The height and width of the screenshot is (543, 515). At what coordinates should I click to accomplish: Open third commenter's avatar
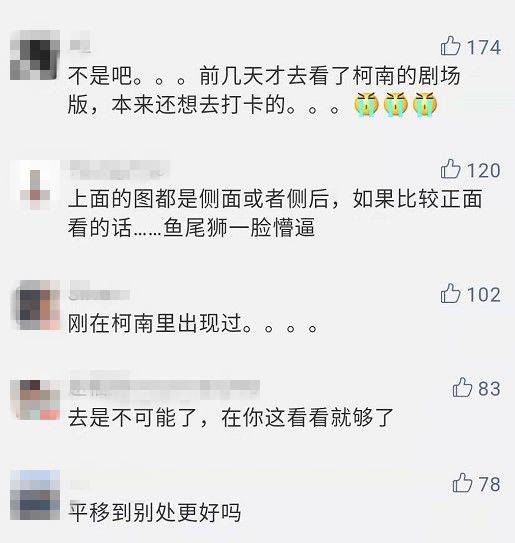(x=37, y=305)
